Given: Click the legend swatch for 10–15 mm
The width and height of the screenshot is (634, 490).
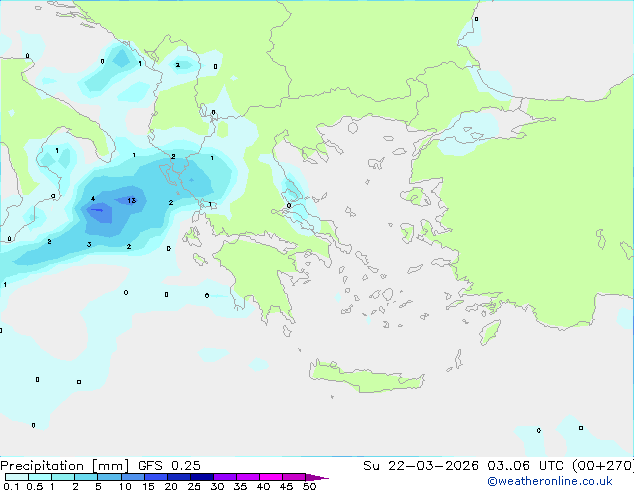Looking at the screenshot, I should (132, 477).
